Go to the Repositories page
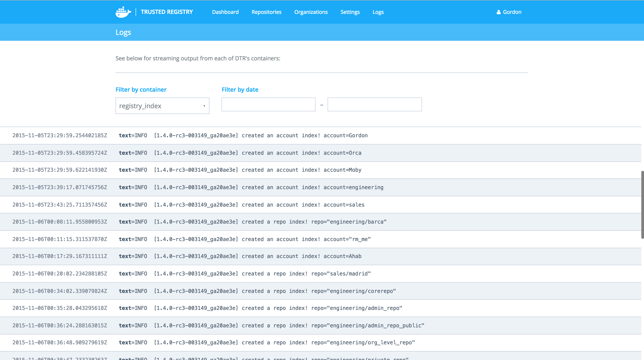Viewport: 644px width, 360px height. click(267, 12)
